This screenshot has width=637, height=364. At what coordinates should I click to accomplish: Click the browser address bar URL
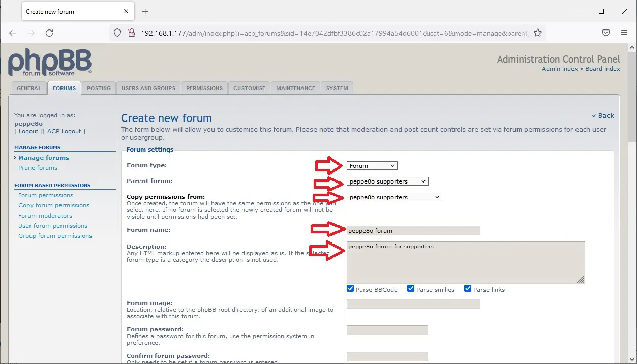tap(335, 33)
